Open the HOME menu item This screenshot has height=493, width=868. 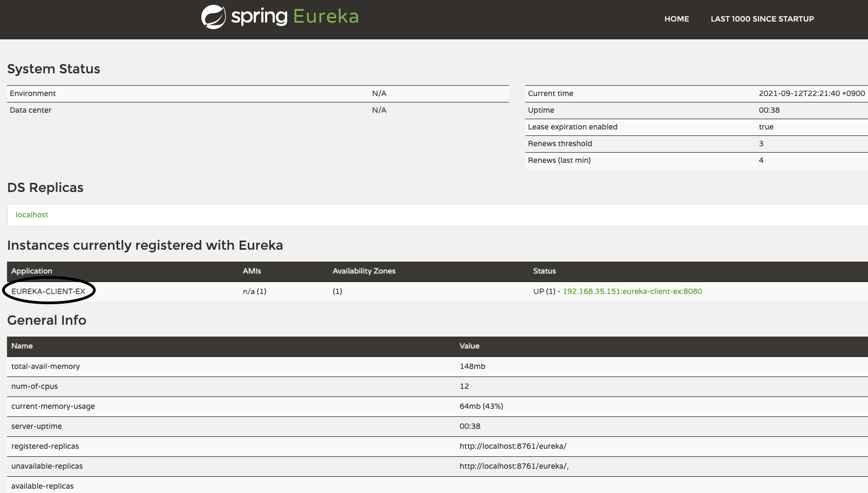676,19
